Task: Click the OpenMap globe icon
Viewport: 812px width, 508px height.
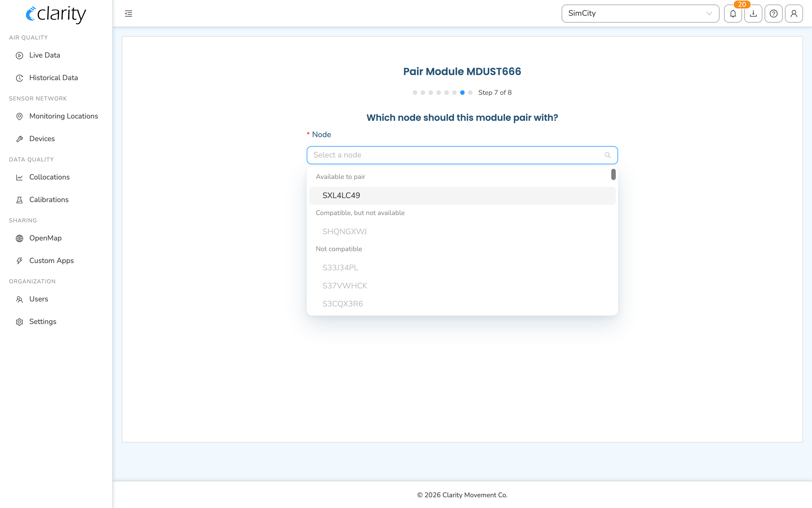Action: point(19,238)
